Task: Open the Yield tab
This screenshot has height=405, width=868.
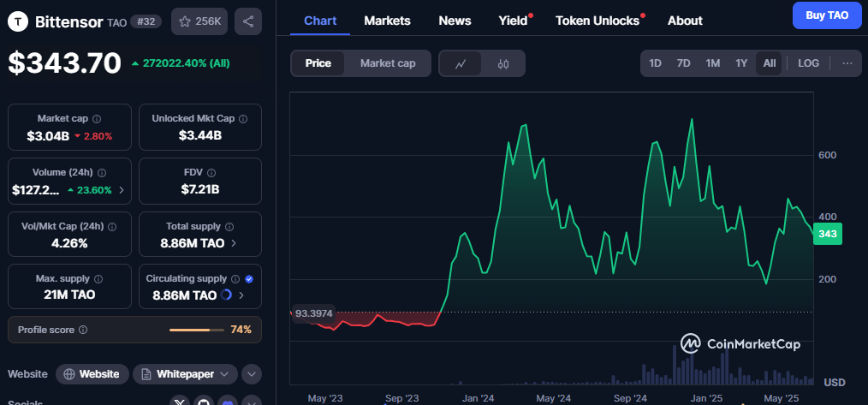Action: click(512, 21)
